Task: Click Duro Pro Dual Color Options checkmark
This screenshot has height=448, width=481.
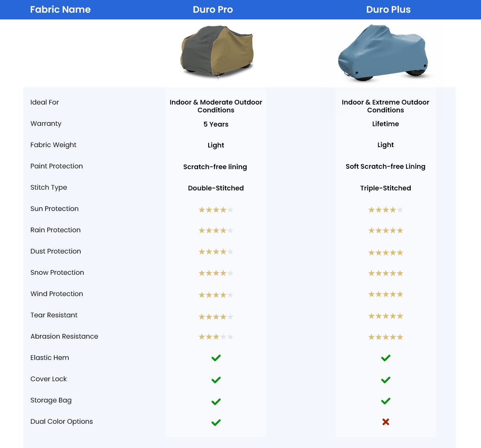Action: 216,423
